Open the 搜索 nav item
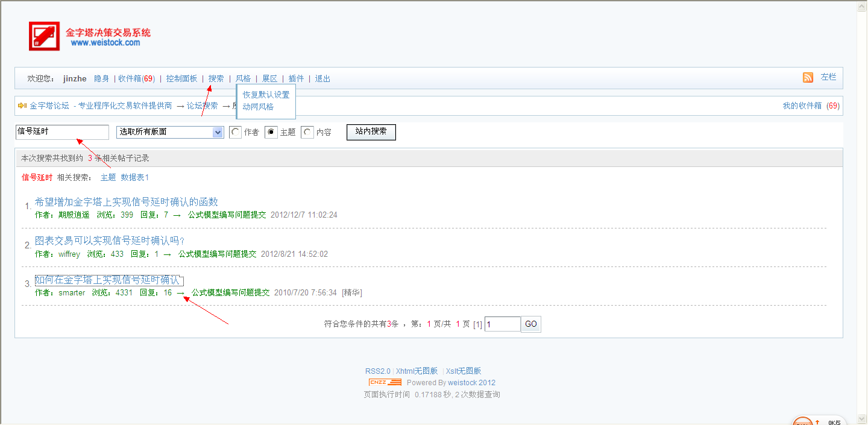The image size is (868, 425). (x=216, y=78)
